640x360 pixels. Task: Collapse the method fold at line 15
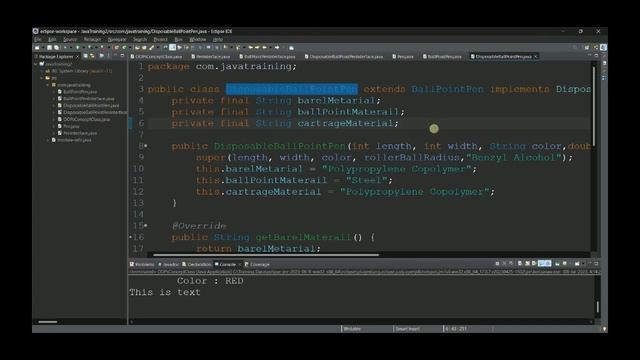click(x=146, y=225)
